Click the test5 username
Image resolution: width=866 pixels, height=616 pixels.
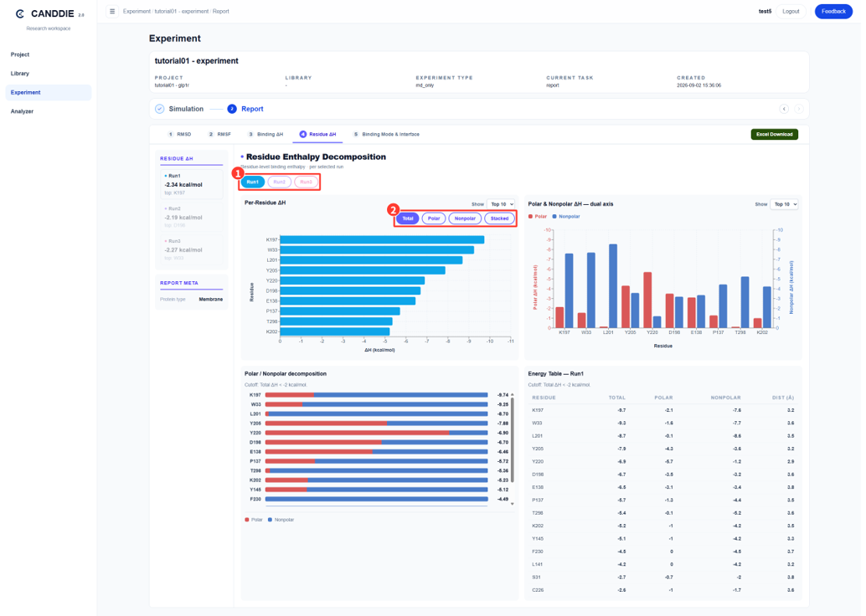point(765,11)
